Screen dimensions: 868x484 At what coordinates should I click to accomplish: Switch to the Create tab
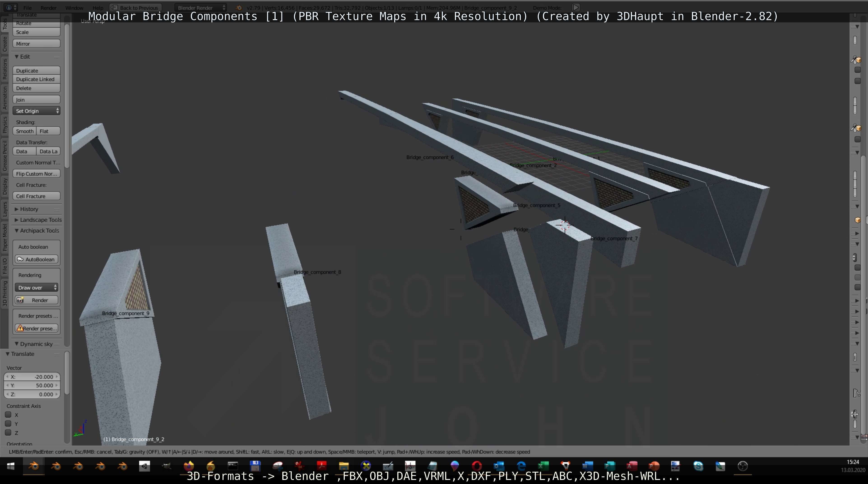(5, 44)
